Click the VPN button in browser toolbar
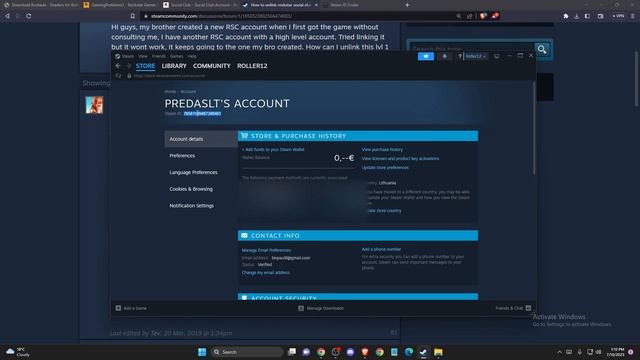The width and height of the screenshot is (640, 360). pyautogui.click(x=618, y=16)
